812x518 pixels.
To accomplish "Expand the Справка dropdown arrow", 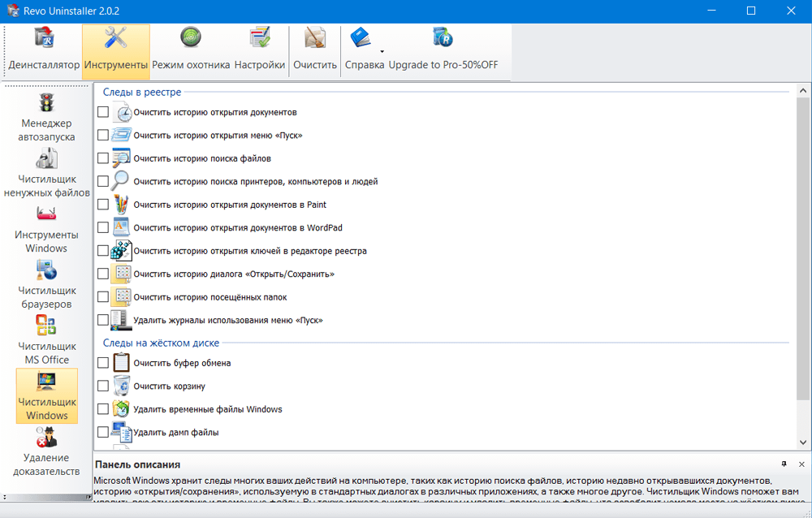I will coord(382,52).
